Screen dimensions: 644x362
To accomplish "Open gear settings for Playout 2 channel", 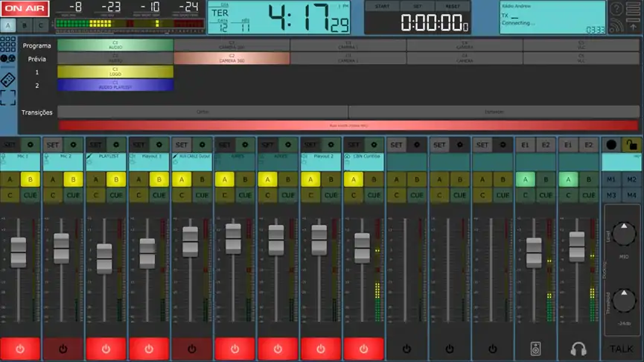I will 331,145.
